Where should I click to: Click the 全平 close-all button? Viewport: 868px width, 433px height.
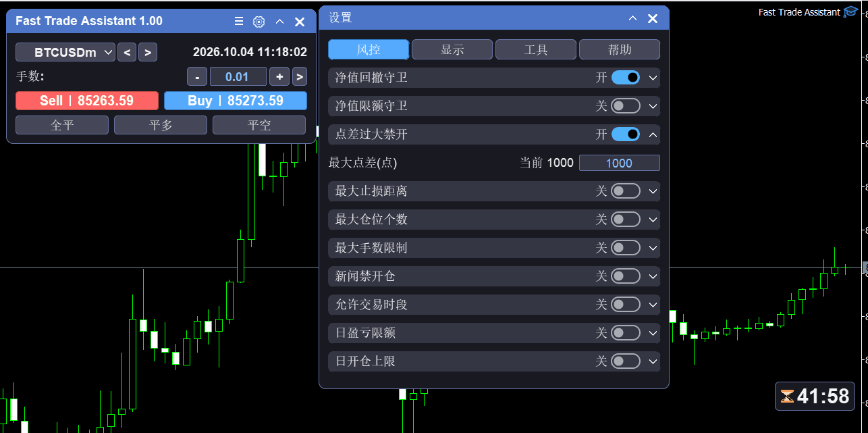pyautogui.click(x=62, y=125)
